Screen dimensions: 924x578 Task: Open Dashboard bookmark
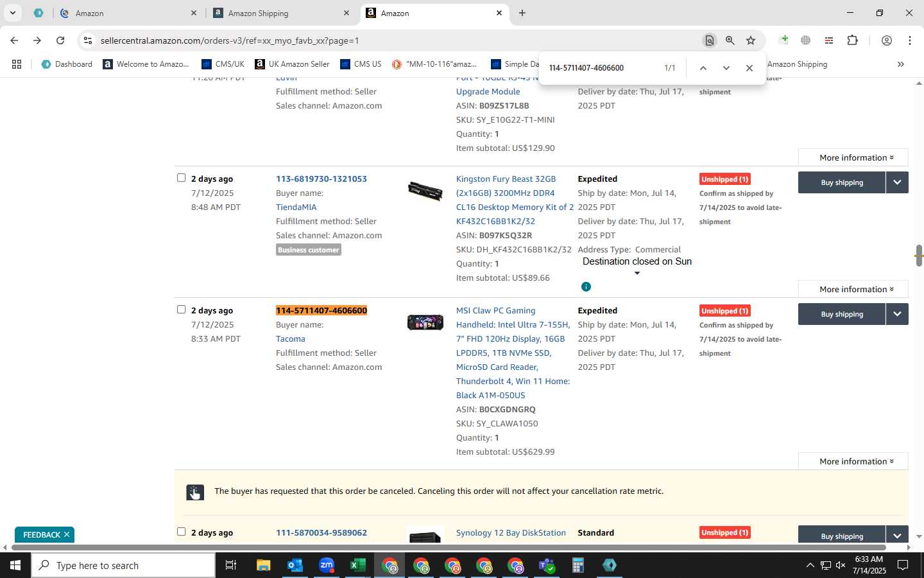[67, 64]
